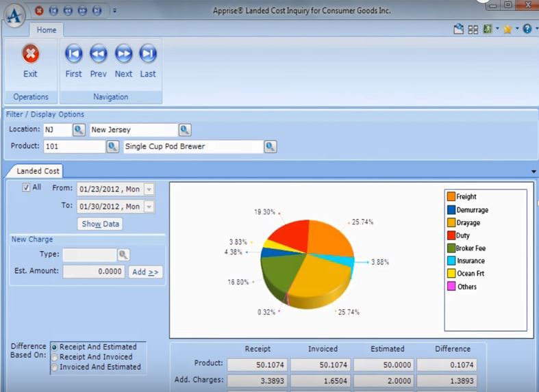Click the blue help question mark icon

[x=527, y=29]
